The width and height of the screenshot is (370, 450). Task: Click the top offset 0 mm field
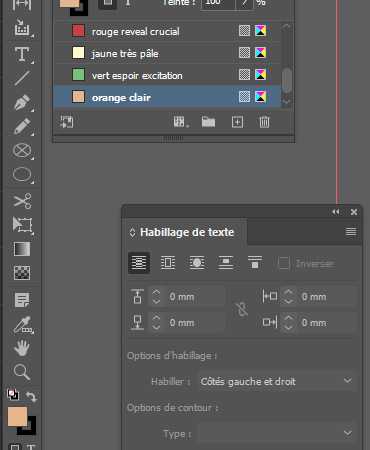click(195, 296)
